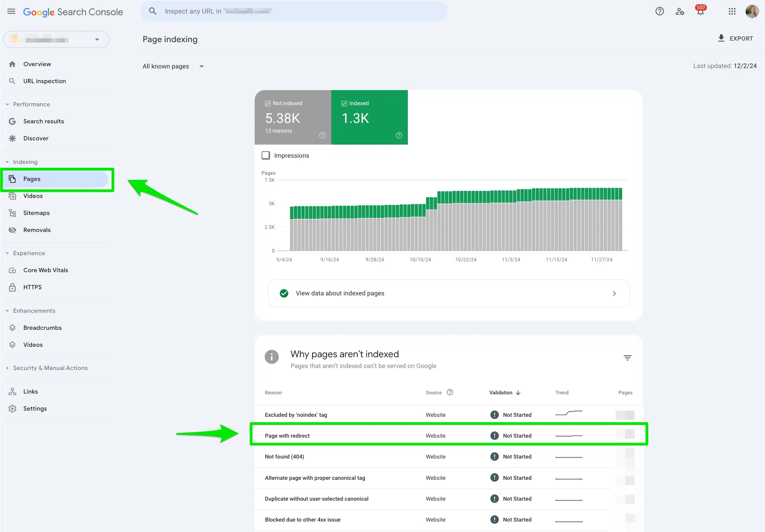Select Discover in the sidebar
The height and width of the screenshot is (532, 765).
[36, 138]
